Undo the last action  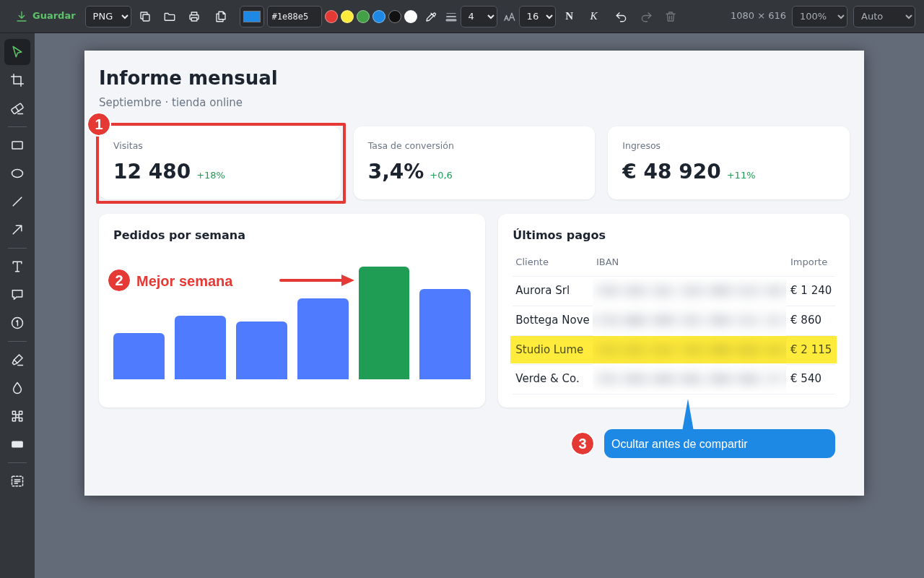(621, 17)
